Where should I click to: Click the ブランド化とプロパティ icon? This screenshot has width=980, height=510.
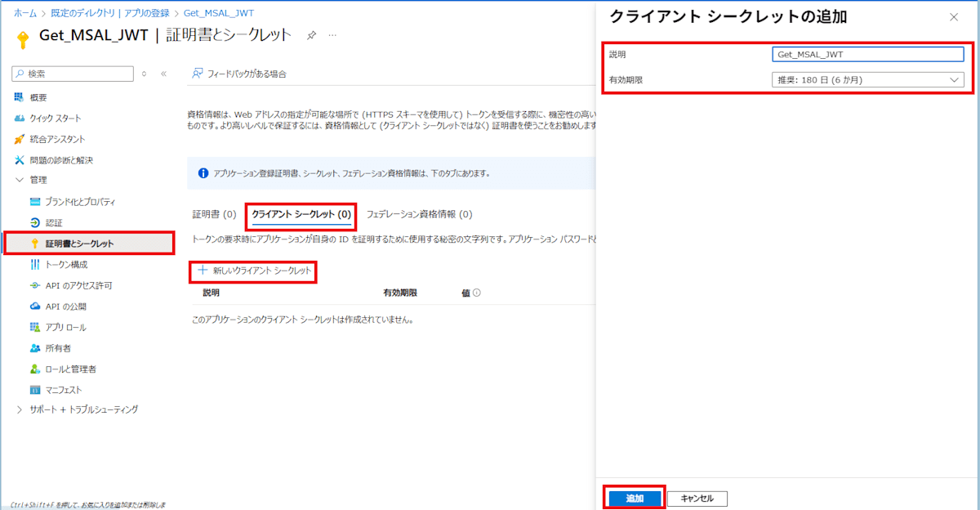pyautogui.click(x=35, y=202)
